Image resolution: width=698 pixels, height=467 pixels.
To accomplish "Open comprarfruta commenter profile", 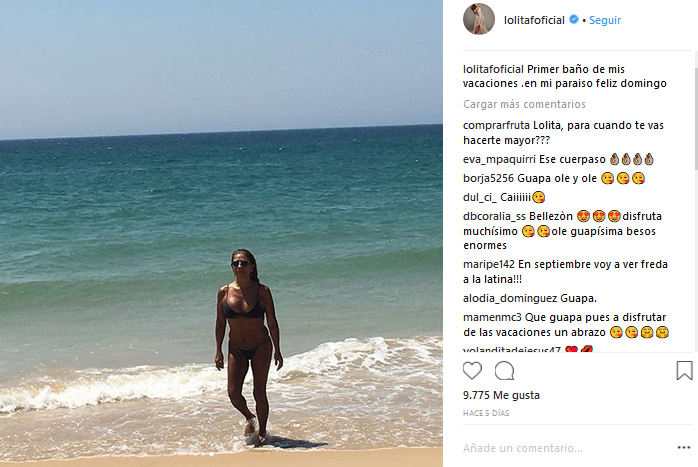I will click(x=496, y=126).
